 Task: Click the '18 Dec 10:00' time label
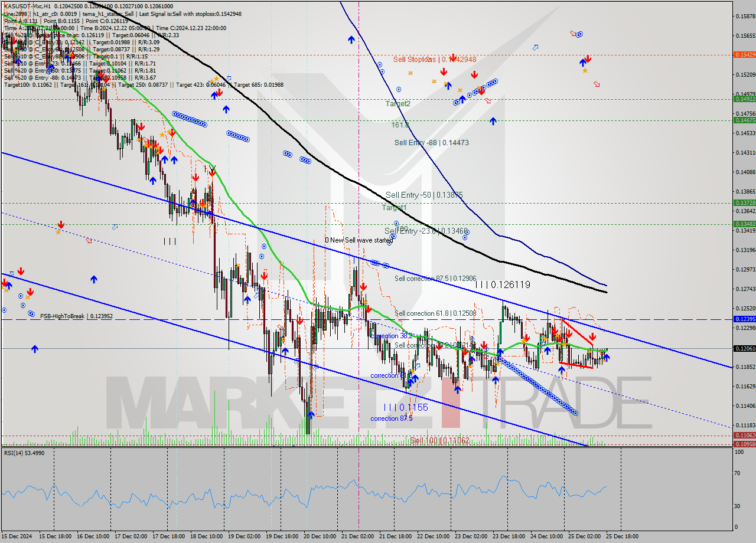click(x=206, y=536)
